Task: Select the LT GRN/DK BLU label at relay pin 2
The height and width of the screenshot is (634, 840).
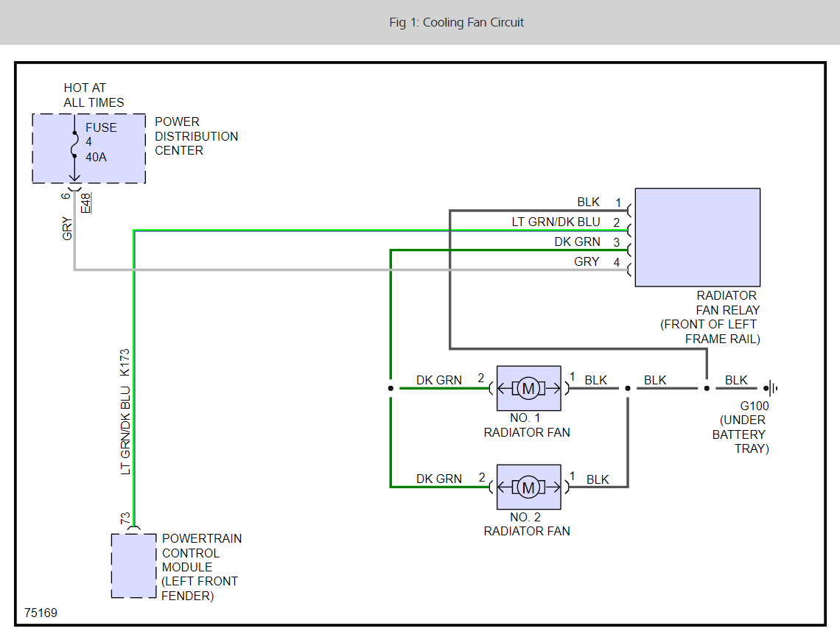Action: [556, 222]
